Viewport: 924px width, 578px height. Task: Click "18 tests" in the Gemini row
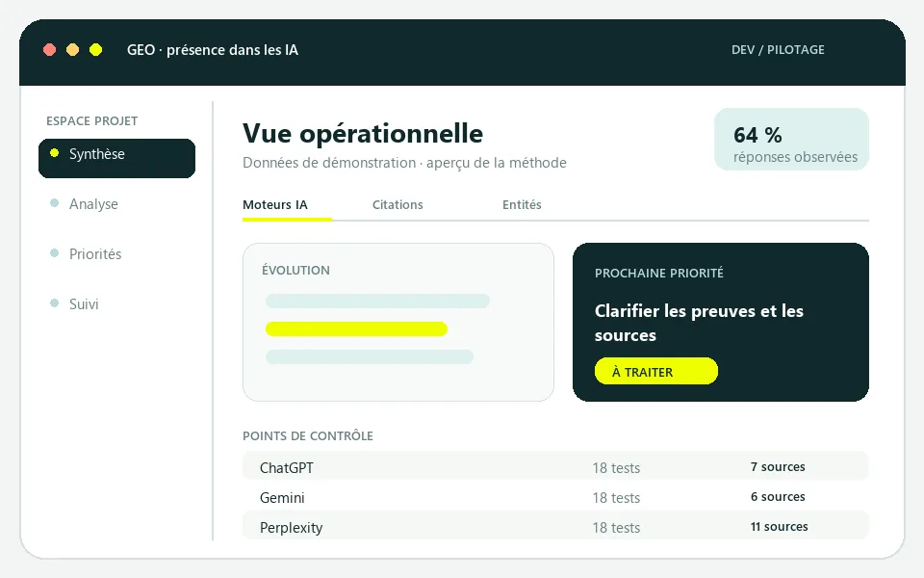[616, 498]
